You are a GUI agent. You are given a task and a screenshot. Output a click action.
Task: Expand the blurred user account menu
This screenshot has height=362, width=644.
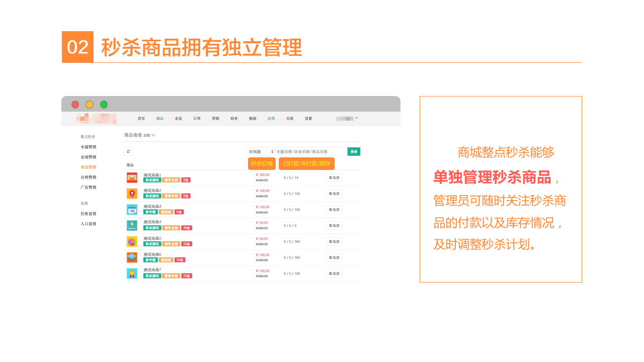coord(347,118)
